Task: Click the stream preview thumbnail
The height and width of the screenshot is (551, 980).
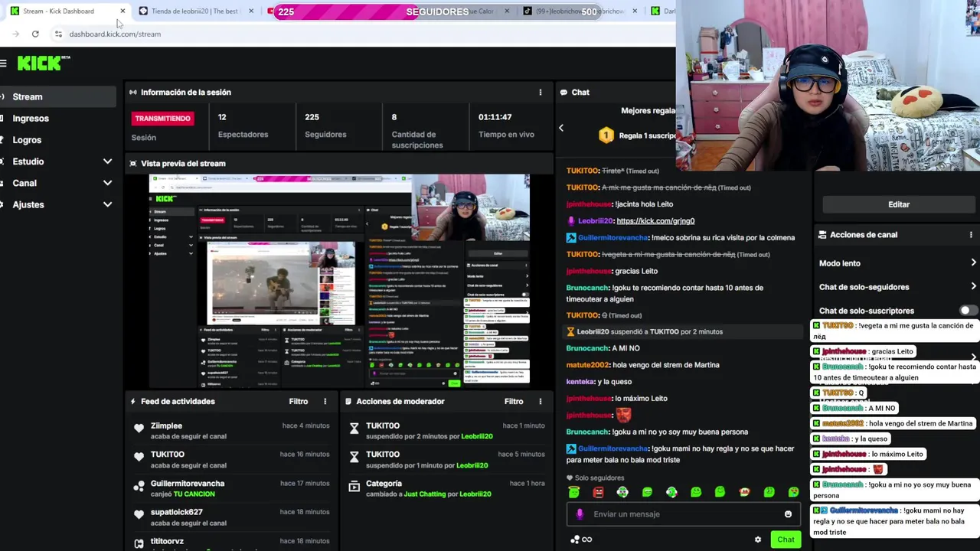Action: 339,281
